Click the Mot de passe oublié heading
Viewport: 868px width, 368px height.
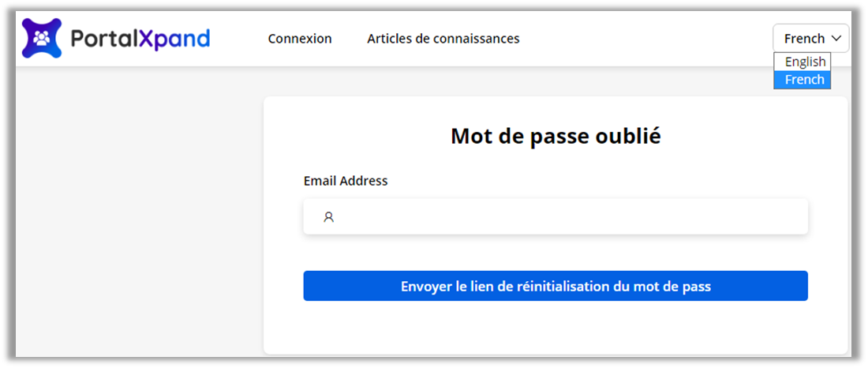point(556,137)
